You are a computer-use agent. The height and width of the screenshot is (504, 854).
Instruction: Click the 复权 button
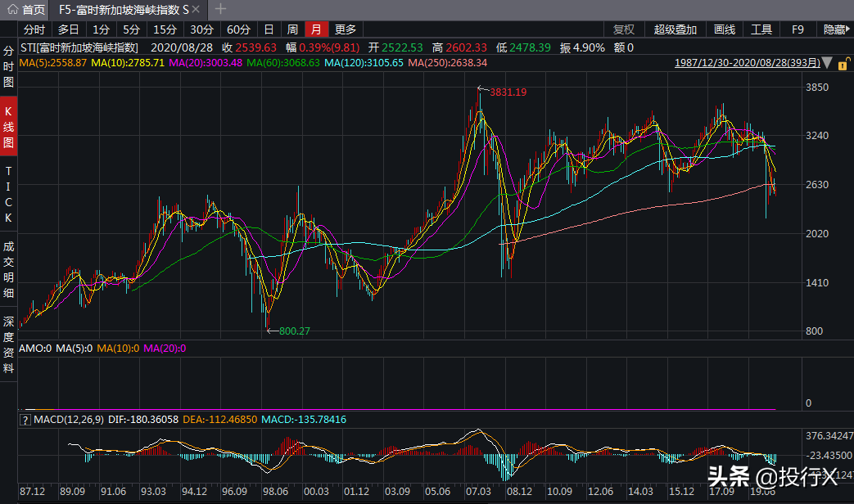tap(624, 29)
